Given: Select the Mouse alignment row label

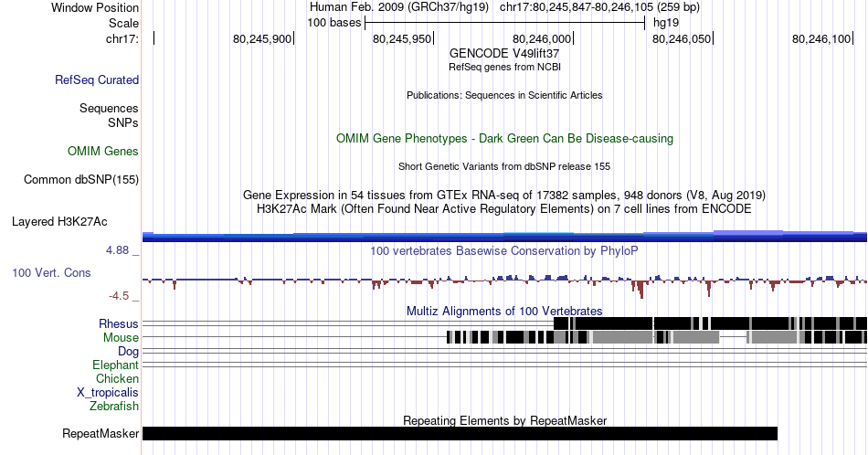Looking at the screenshot, I should tap(121, 337).
